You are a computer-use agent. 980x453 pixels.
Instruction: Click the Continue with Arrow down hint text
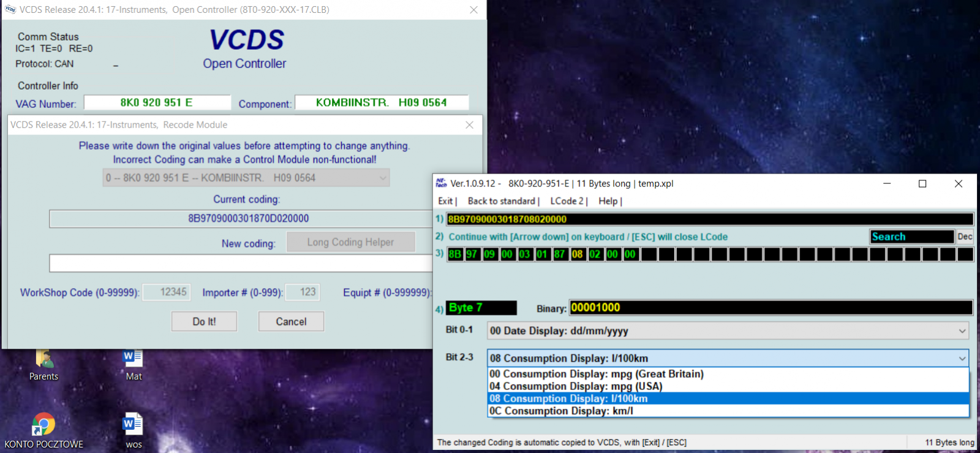588,237
